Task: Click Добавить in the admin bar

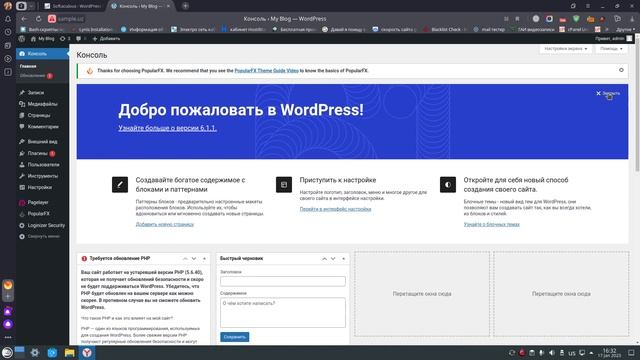Action: click(x=106, y=39)
